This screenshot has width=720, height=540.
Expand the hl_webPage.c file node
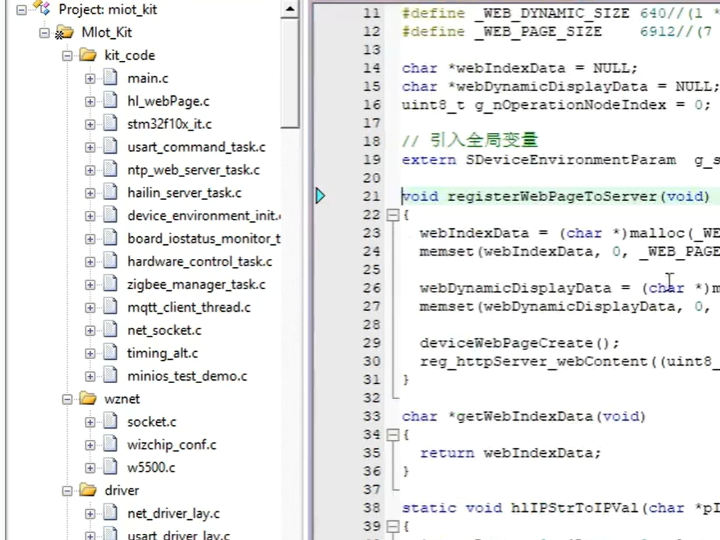pos(90,101)
